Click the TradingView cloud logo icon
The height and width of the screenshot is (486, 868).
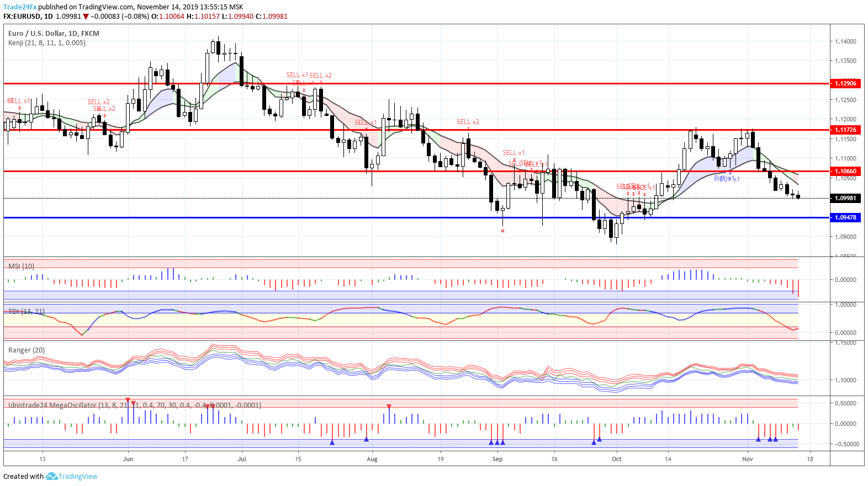tap(51, 476)
